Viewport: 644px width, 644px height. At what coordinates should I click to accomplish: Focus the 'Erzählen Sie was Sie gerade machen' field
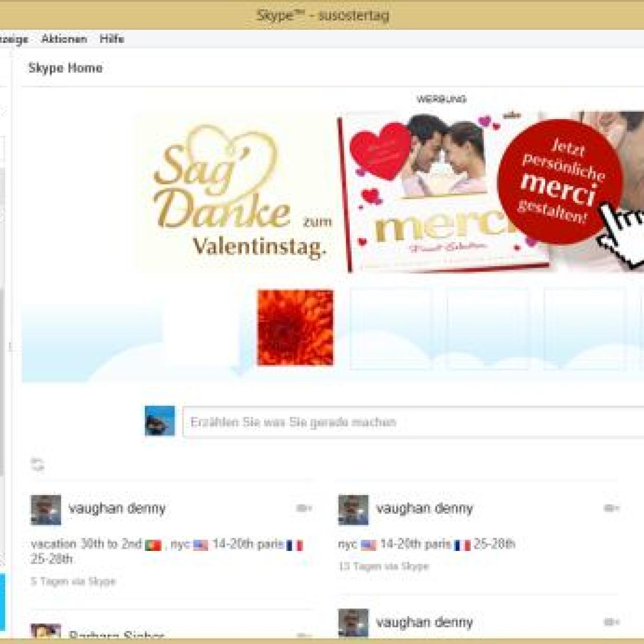tap(413, 422)
